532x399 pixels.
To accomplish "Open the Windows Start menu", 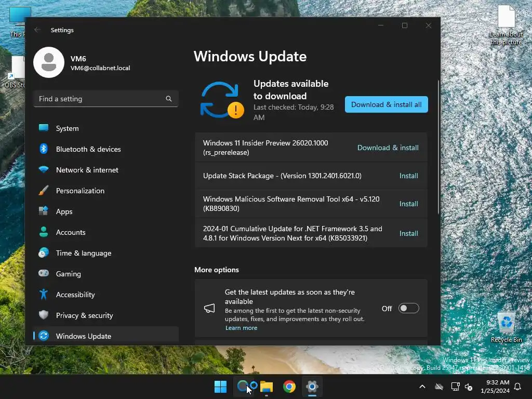I will pos(220,387).
